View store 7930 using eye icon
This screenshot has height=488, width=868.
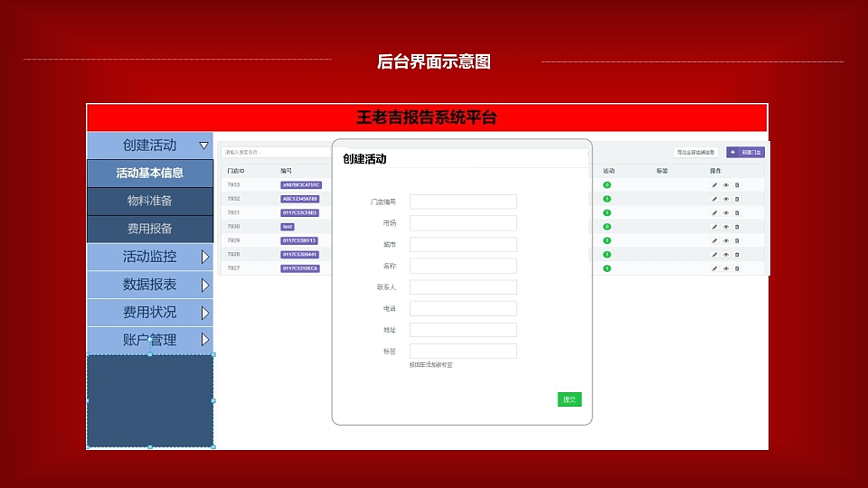pos(726,227)
